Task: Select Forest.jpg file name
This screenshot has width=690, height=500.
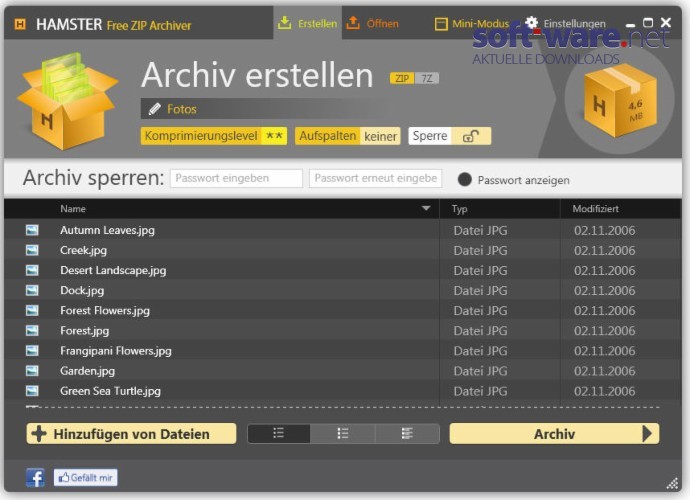Action: click(x=84, y=331)
